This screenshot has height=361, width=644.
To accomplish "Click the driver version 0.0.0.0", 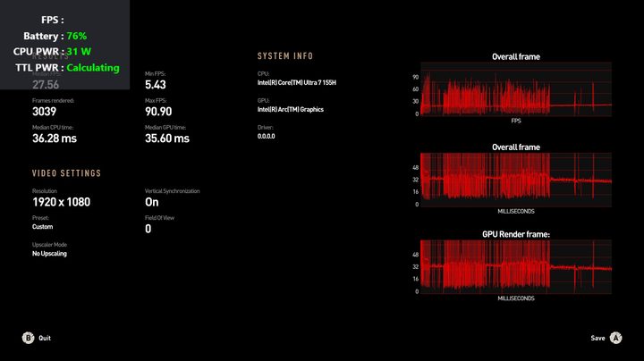I will (267, 136).
